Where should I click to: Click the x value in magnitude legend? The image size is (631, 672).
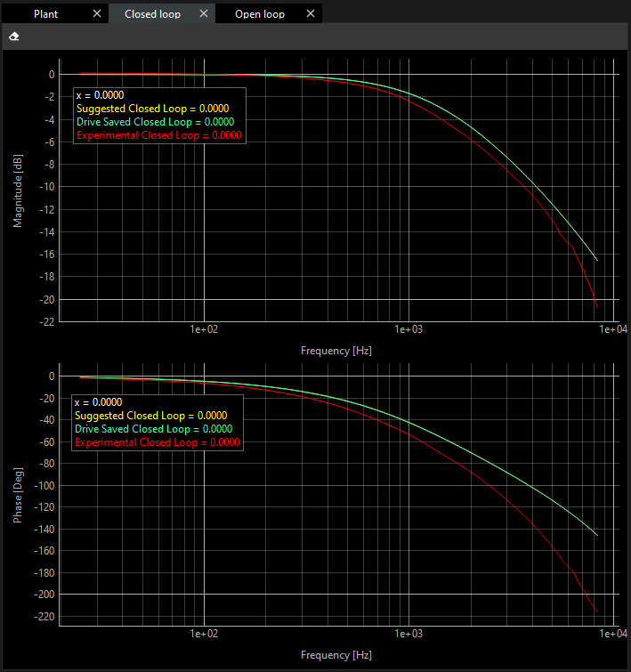100,95
